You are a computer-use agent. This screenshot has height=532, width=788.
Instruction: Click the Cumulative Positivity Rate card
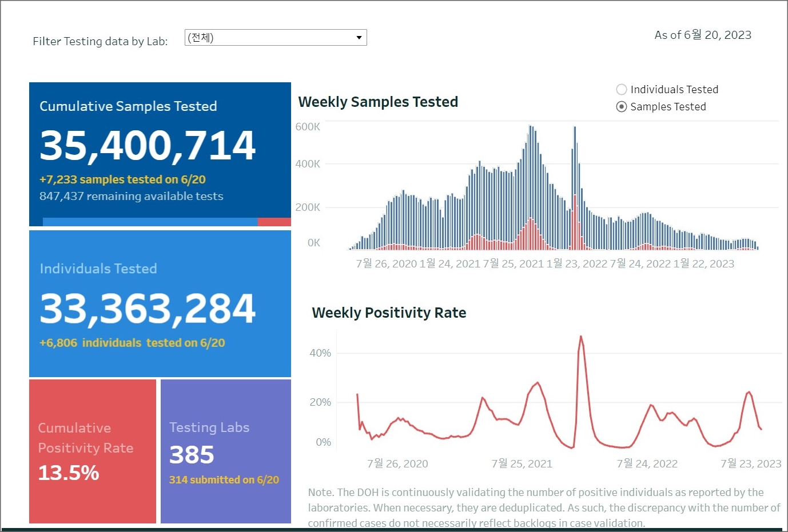coord(93,451)
